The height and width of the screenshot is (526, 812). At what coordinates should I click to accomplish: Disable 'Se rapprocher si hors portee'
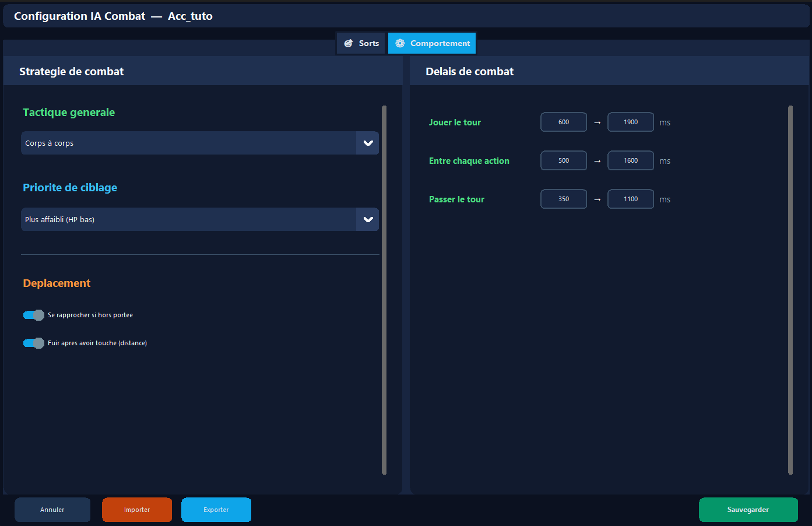[33, 315]
